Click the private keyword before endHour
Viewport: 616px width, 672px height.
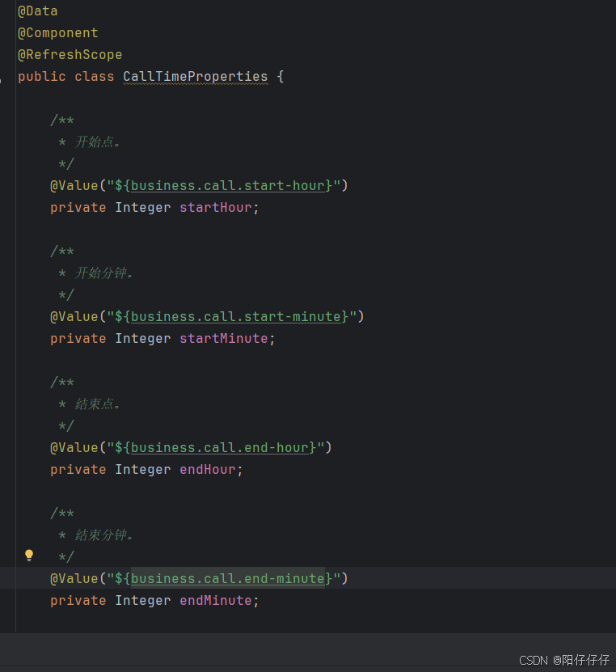pos(78,470)
